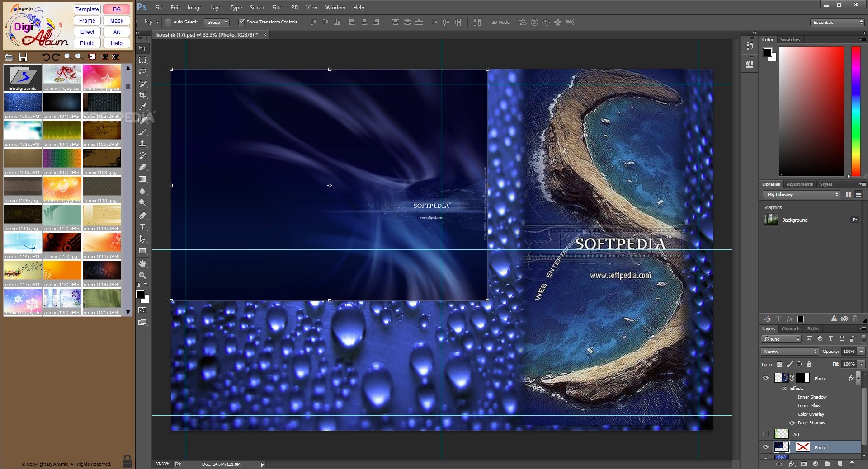The image size is (868, 469).
Task: Click the Effect button in Digi Album
Action: [x=87, y=32]
